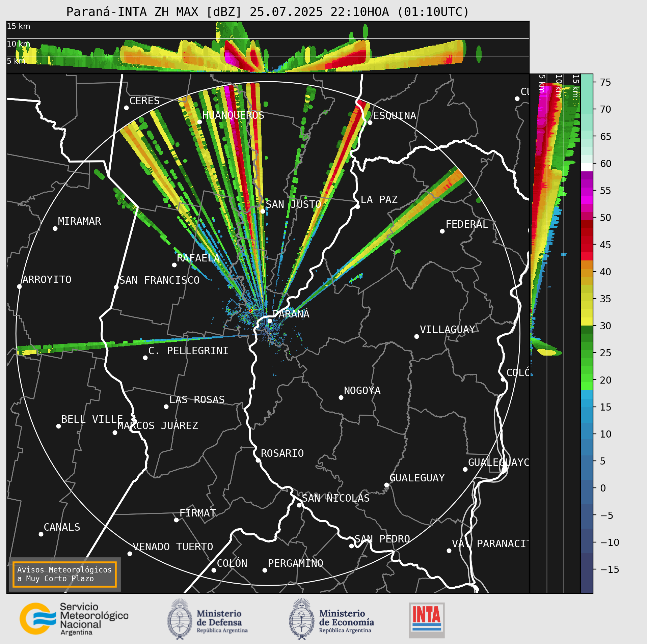Click the NOGOYA city label

362,391
